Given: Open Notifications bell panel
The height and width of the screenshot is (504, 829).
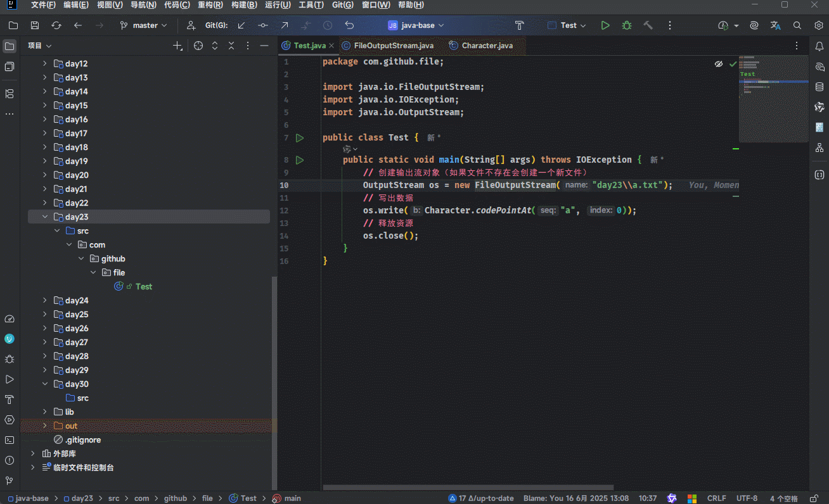Looking at the screenshot, I should [x=819, y=46].
